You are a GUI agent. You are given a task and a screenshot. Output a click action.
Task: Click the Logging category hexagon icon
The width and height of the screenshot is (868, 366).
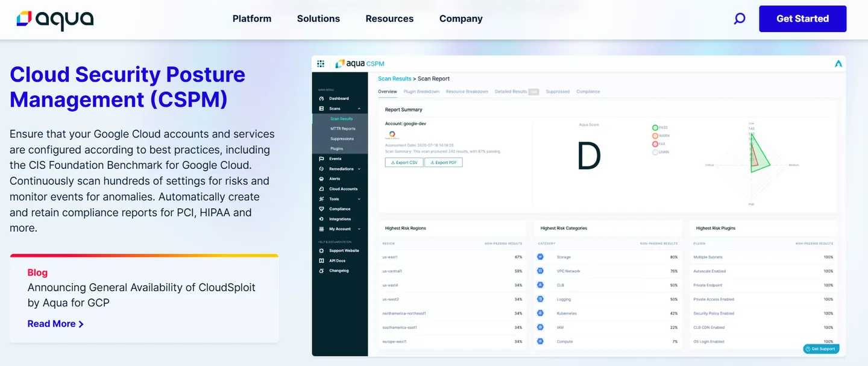pos(540,299)
